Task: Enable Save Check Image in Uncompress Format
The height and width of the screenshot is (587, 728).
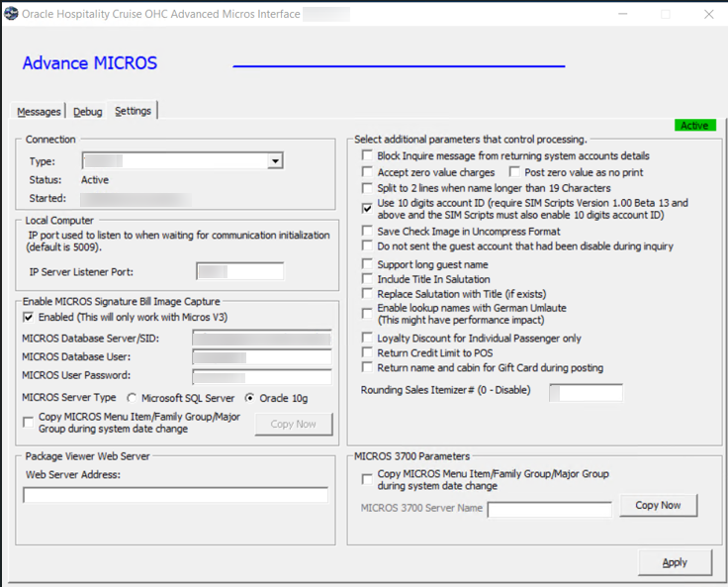Action: (367, 231)
